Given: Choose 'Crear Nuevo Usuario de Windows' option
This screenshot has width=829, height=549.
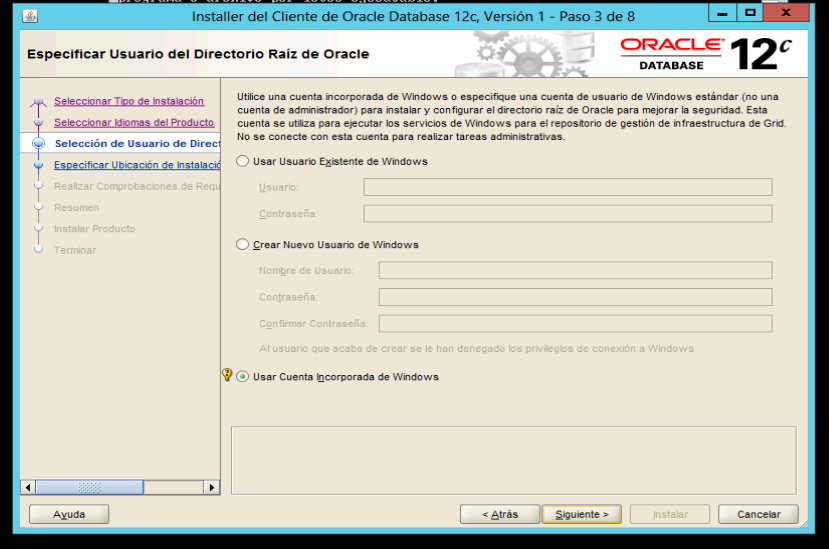Looking at the screenshot, I should [242, 245].
